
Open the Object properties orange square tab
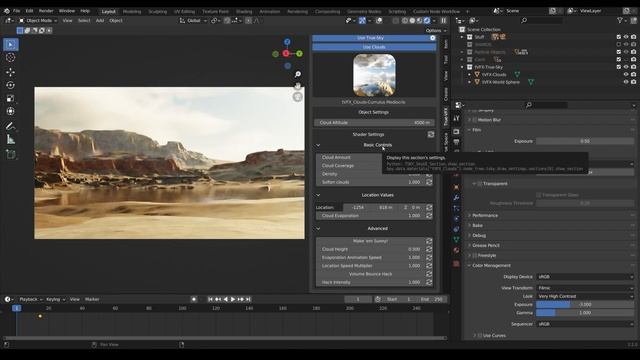[456, 187]
